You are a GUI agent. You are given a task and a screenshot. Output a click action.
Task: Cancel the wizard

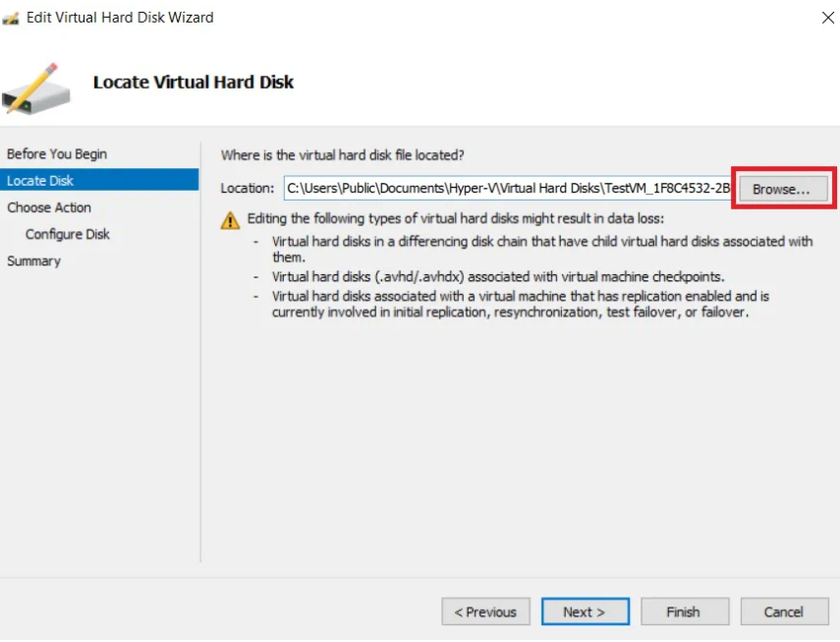[x=784, y=612]
